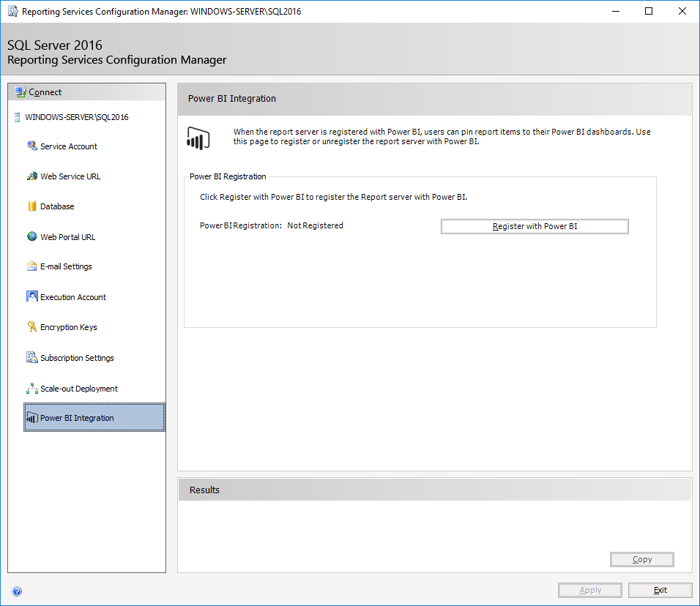Viewport: 700px width, 606px height.
Task: Go to the Database page
Action: [x=57, y=206]
